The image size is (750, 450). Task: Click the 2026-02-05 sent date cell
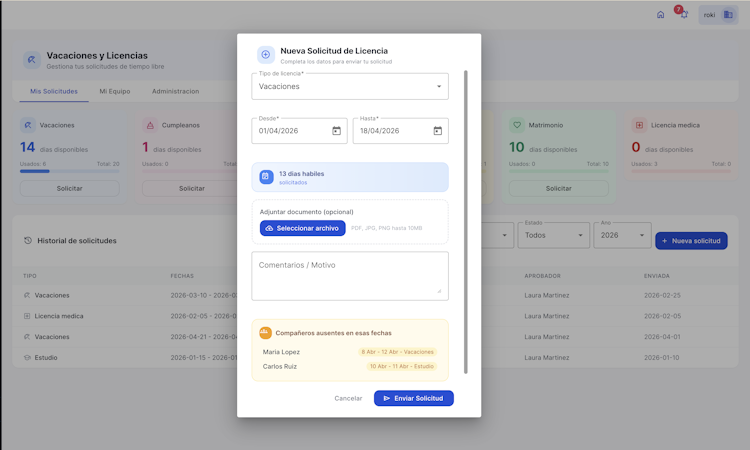coord(662,316)
